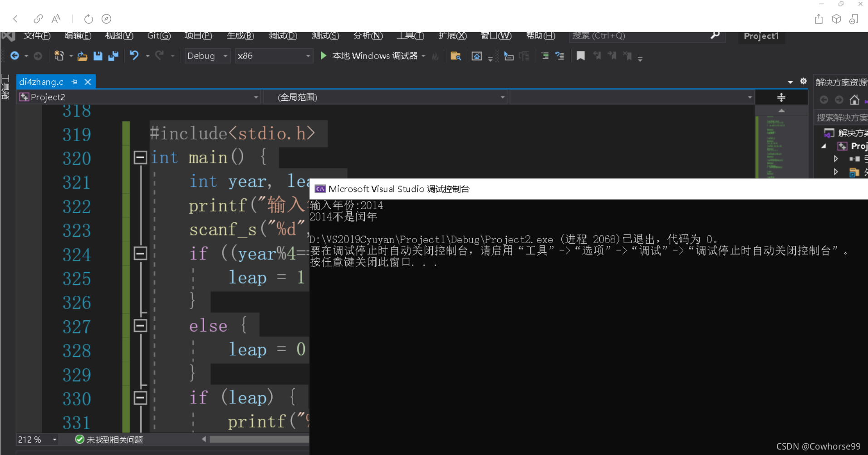Click the Visual Studio logo icon
The image size is (868, 455).
[8, 36]
